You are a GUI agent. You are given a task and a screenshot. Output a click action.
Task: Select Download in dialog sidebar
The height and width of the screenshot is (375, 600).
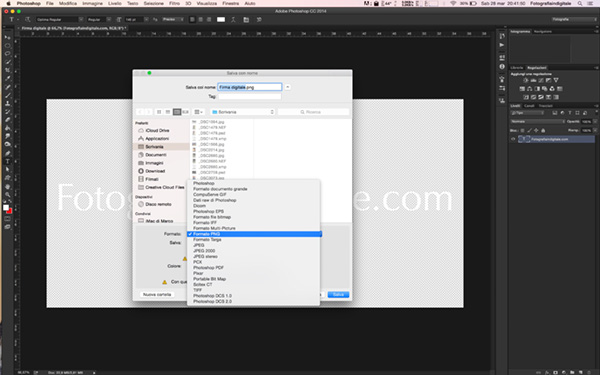click(155, 171)
